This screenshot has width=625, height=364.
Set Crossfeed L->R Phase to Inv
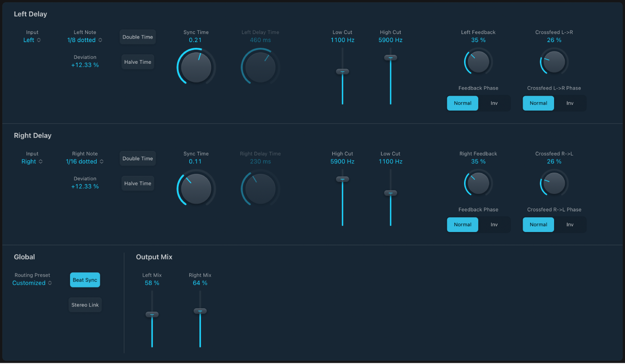570,103
